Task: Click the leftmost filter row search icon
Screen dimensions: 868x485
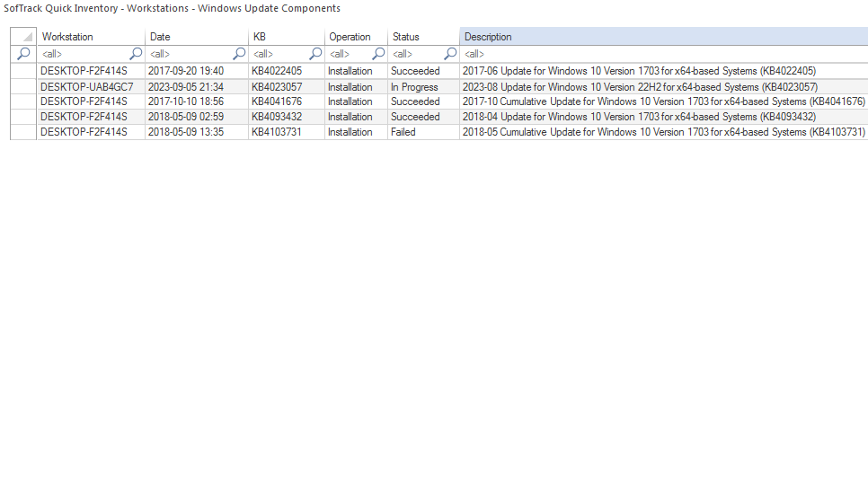Action: 23,54
